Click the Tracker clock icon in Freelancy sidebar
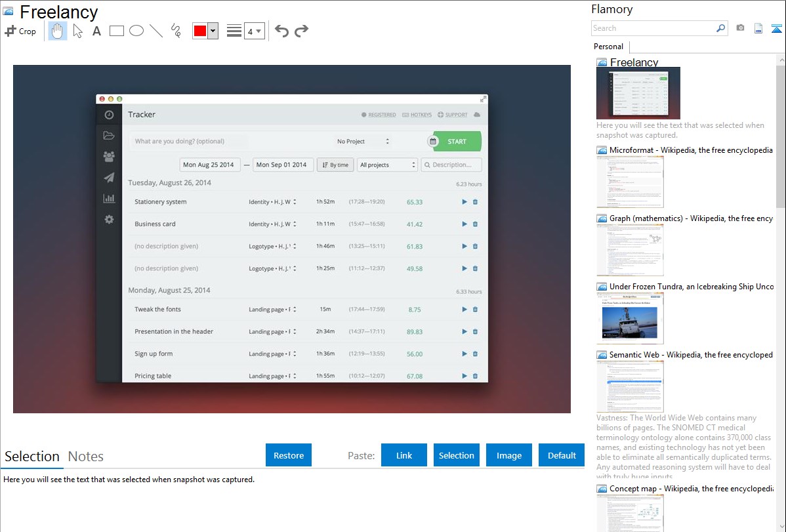Screen dimensions: 786x532 point(109,115)
